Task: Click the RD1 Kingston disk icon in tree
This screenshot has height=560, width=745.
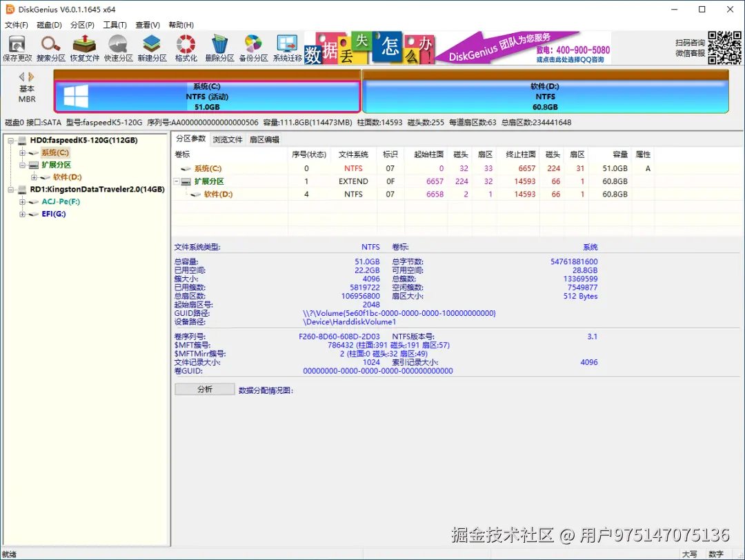Action: click(x=22, y=190)
